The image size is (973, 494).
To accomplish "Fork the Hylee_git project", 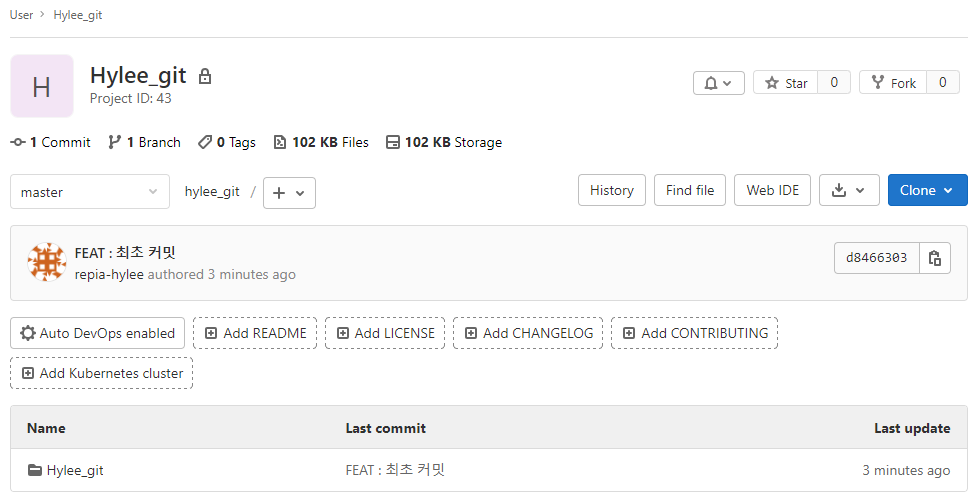I will 893,83.
